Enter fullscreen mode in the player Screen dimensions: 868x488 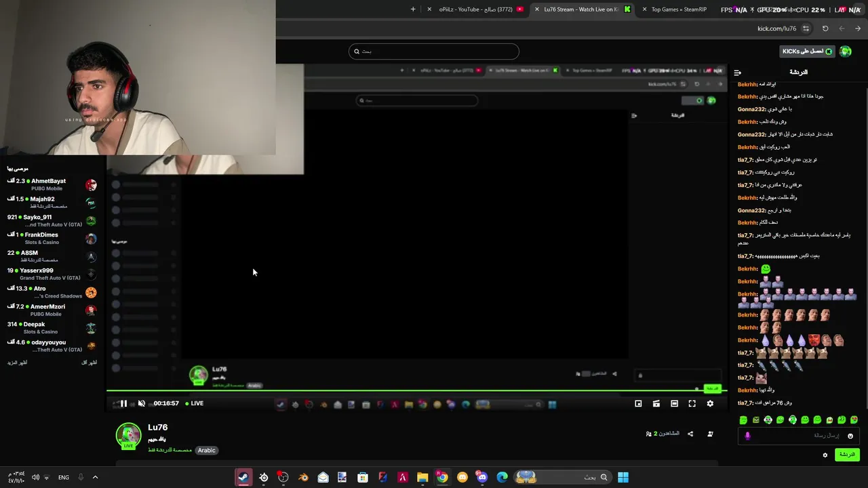pos(692,403)
